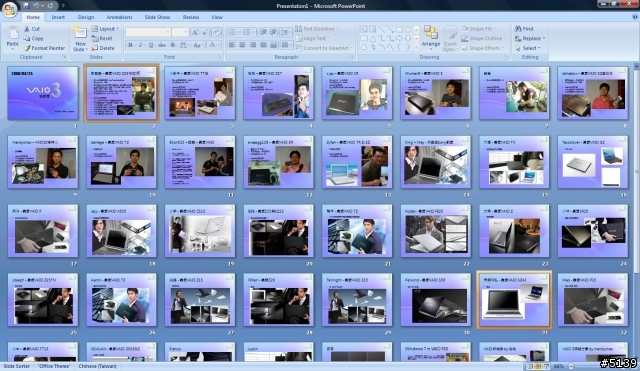Open the Replace dropdown

[530, 38]
